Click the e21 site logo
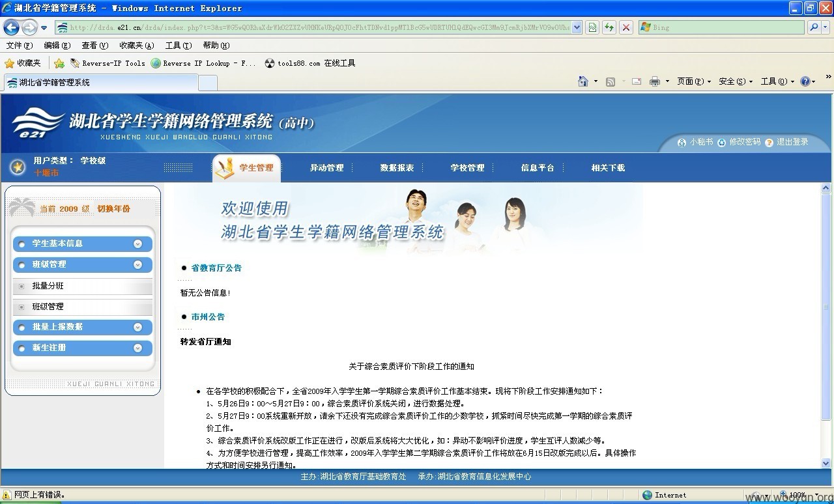This screenshot has height=504, width=834. (x=37, y=124)
